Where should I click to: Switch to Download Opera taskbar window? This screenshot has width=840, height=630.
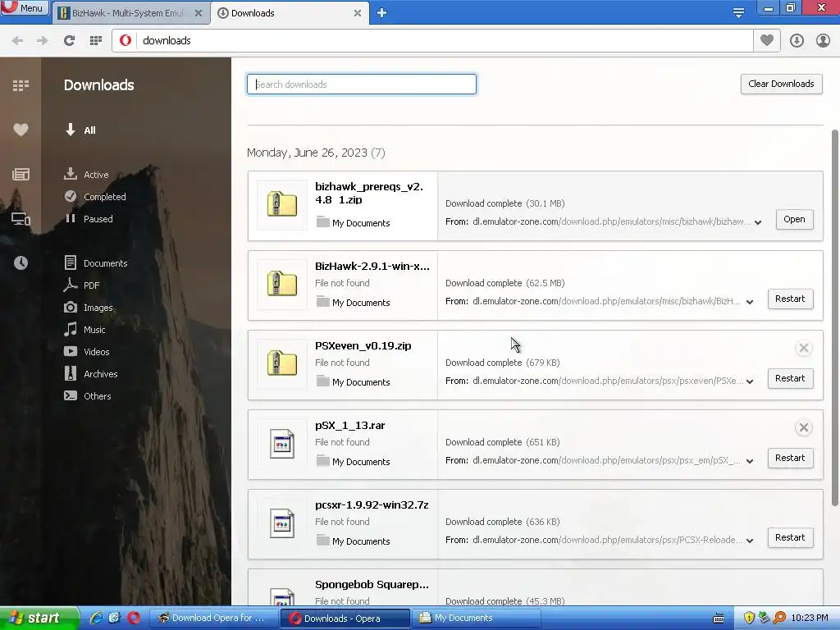click(212, 618)
